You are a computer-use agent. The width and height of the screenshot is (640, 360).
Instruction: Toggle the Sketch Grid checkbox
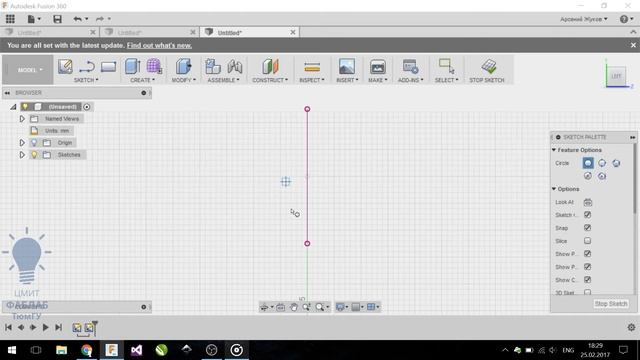pyautogui.click(x=587, y=215)
